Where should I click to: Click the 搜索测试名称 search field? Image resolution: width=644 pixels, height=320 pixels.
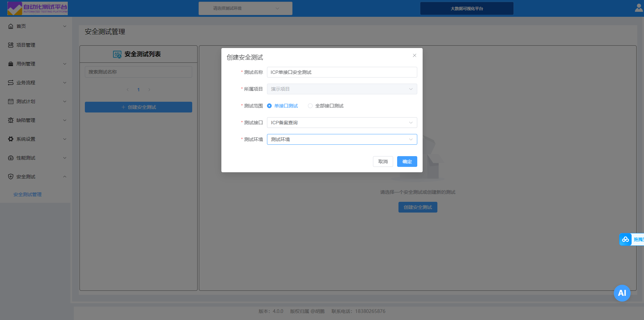pyautogui.click(x=139, y=72)
